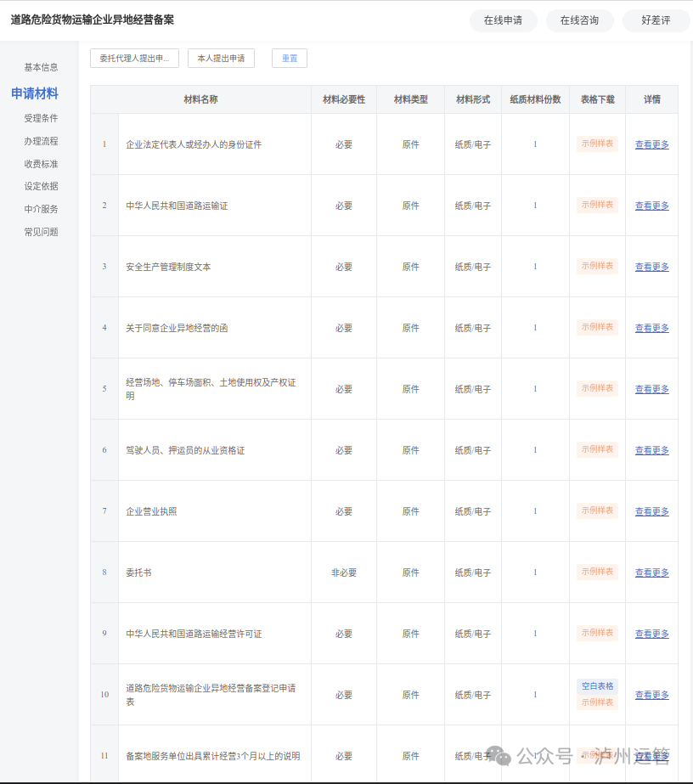
Task: View 查看更多 for 企业法定代表人身份证件 row
Action: coord(652,144)
